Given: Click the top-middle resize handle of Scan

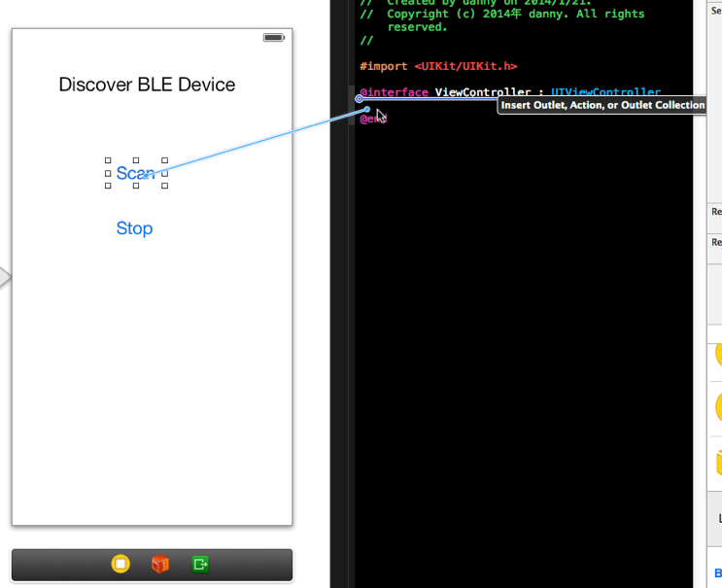Looking at the screenshot, I should 136,160.
